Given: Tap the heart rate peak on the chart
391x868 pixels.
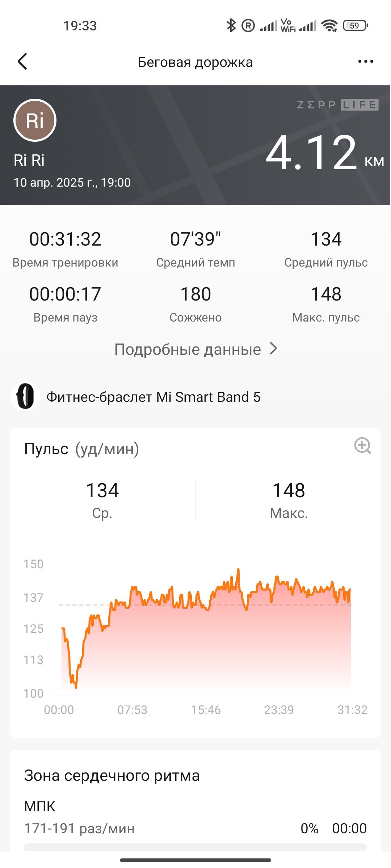Looking at the screenshot, I should pos(238,570).
